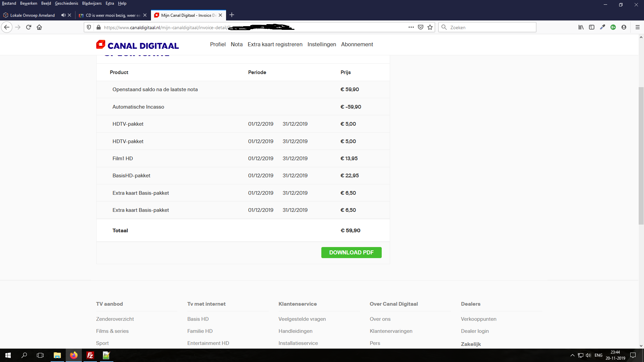Screen dimensions: 644x362
Task: Open Klantenervaringen footer link
Action: [391, 331]
